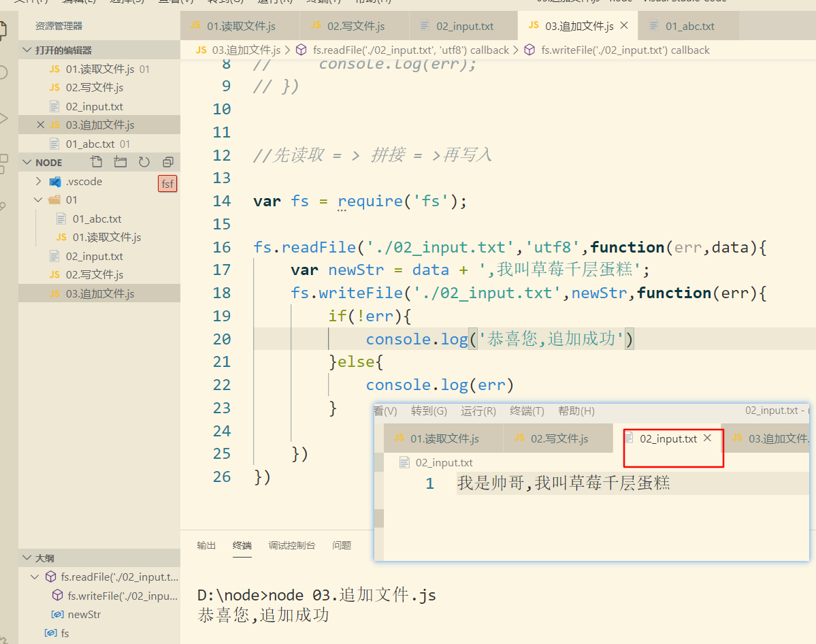Open 终端(T) menu in the inset window
816x644 pixels.
pos(527,410)
